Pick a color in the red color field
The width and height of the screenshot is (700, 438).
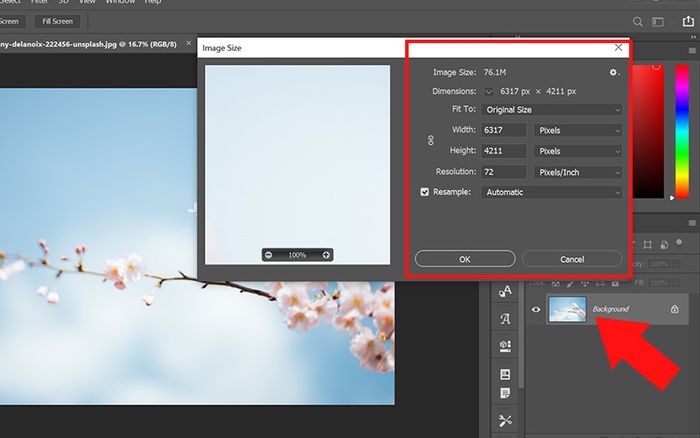pos(648,131)
